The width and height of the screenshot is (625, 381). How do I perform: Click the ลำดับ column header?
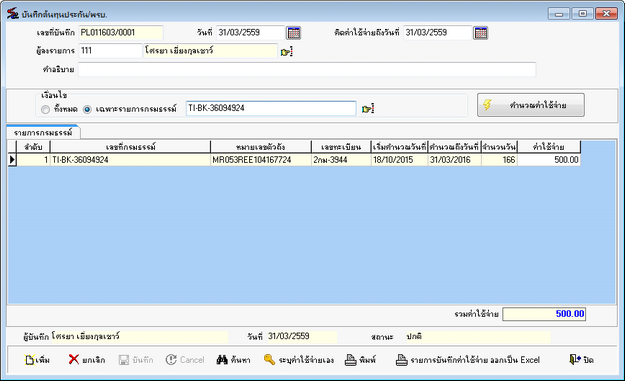(x=33, y=147)
